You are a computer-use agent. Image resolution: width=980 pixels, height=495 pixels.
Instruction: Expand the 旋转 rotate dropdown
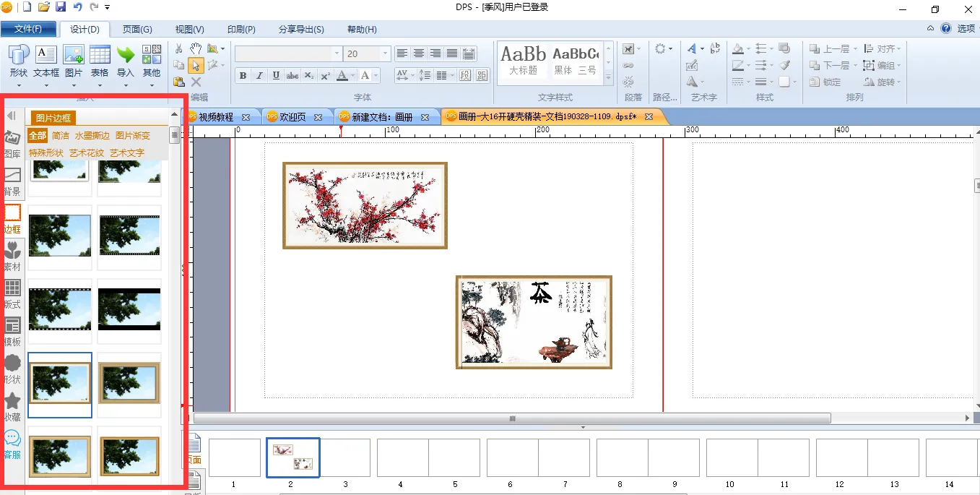[x=900, y=82]
